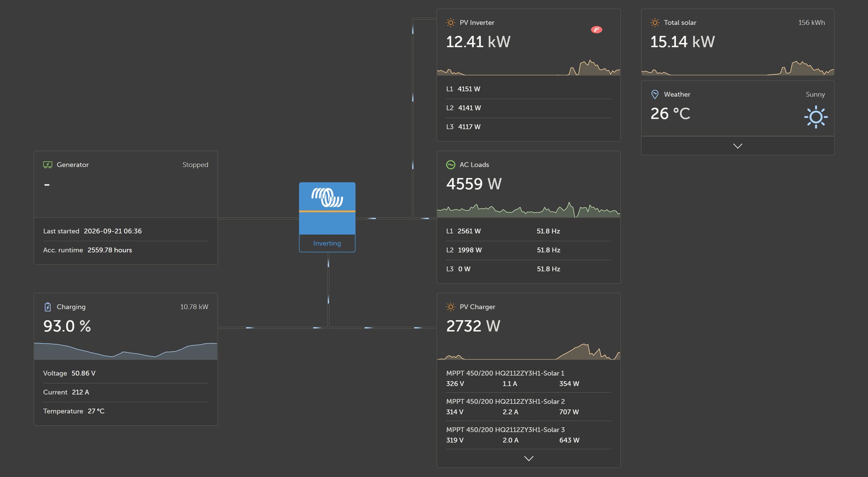The height and width of the screenshot is (477, 868).
Task: Click the 26 °C weather temperature
Action: pos(670,113)
